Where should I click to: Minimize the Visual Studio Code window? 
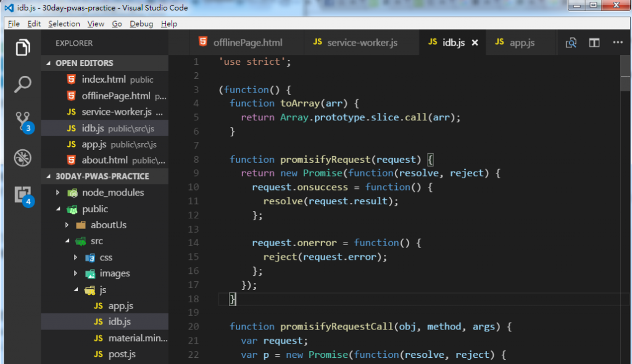(x=577, y=5)
